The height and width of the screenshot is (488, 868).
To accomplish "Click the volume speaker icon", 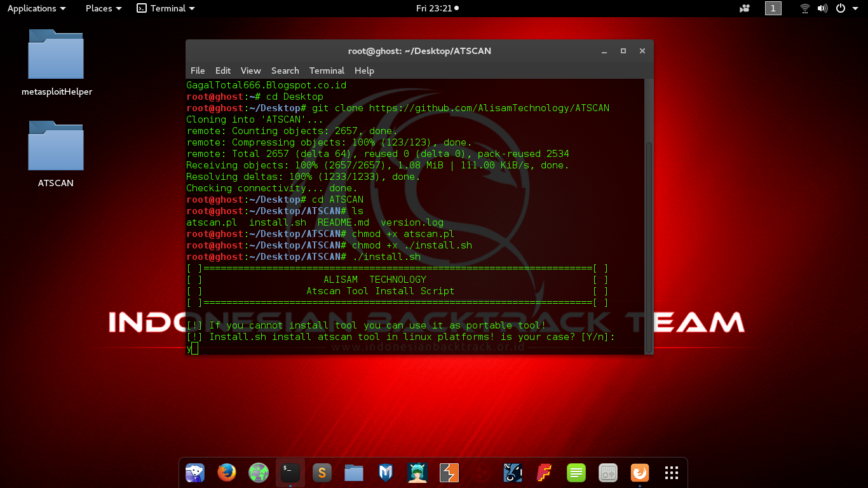I will tap(822, 8).
